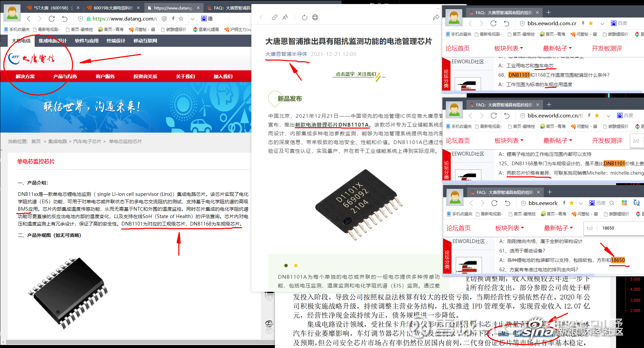
Task: Open 投资者关系 in red Datang menu bar
Action: click(145, 76)
